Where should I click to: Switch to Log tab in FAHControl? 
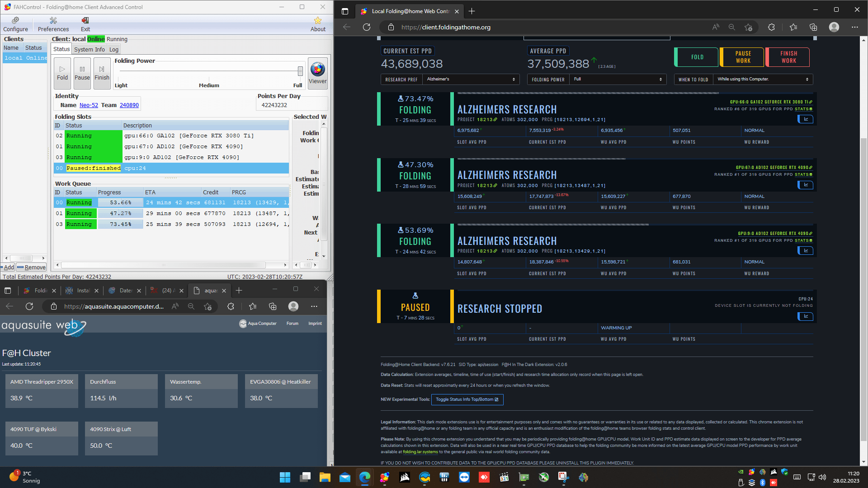click(114, 49)
